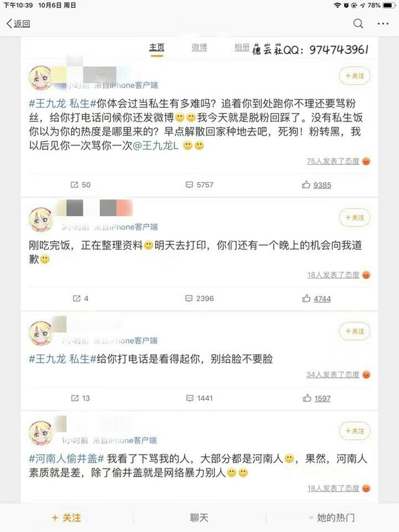This screenshot has width=399, height=532.
Task: Like the post with 4744 likes
Action: (316, 299)
